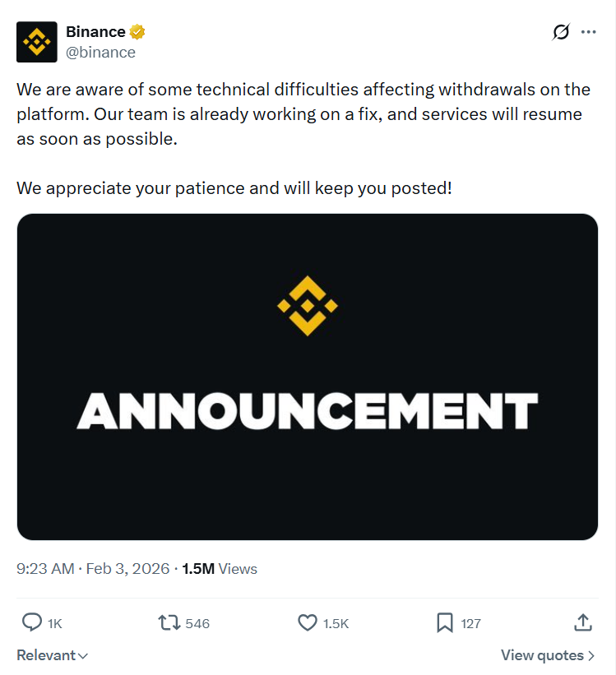616x675 pixels.
Task: Open the @binance profile handle
Action: 101,52
